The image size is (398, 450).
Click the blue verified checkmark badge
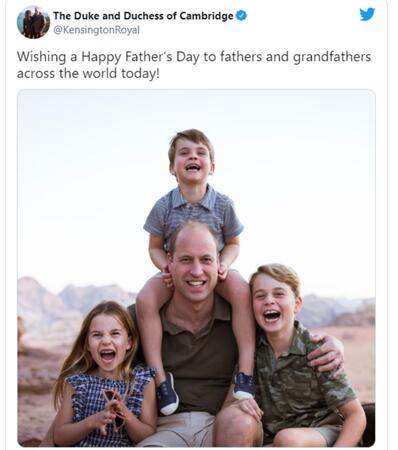coord(241,15)
